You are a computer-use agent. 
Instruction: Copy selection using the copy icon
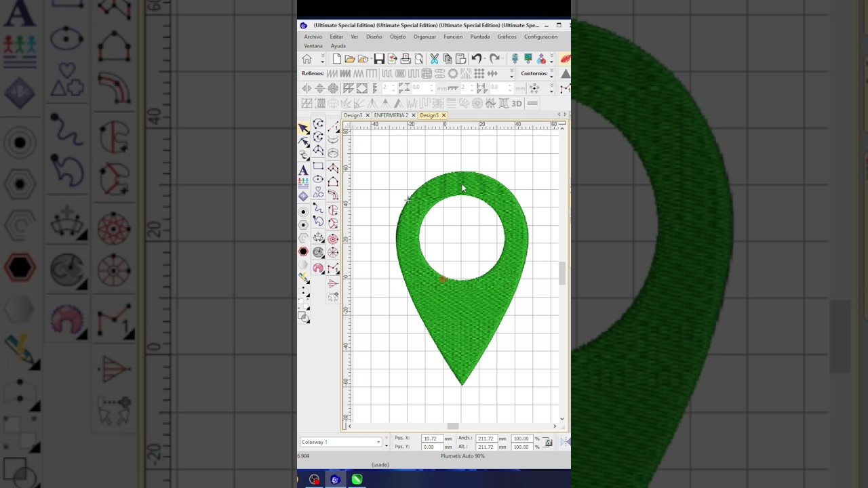pyautogui.click(x=448, y=59)
